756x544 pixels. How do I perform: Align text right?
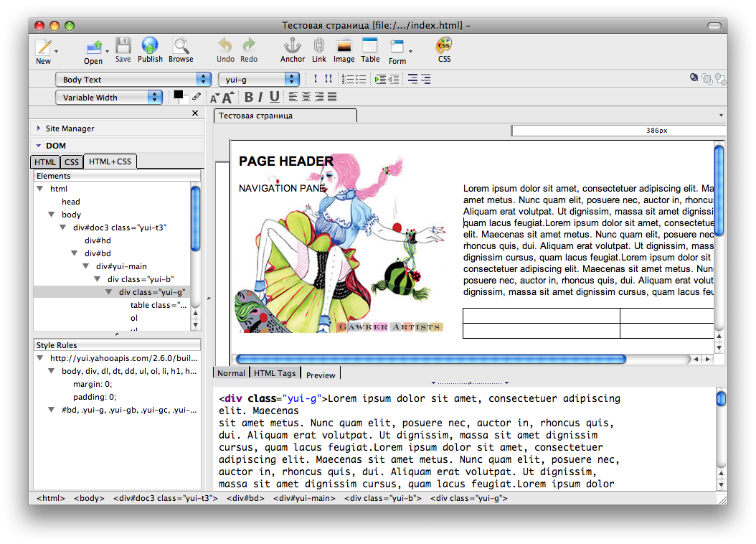pos(319,97)
